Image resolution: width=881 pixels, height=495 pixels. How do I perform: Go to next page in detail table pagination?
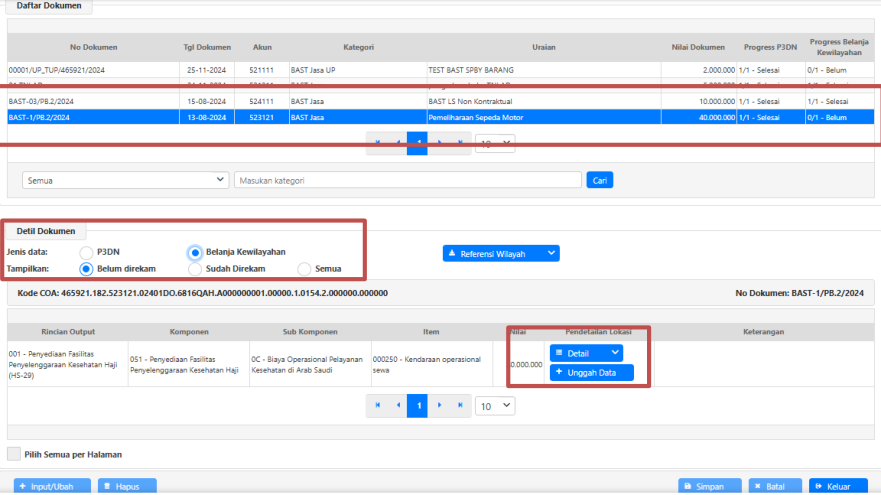tap(439, 406)
